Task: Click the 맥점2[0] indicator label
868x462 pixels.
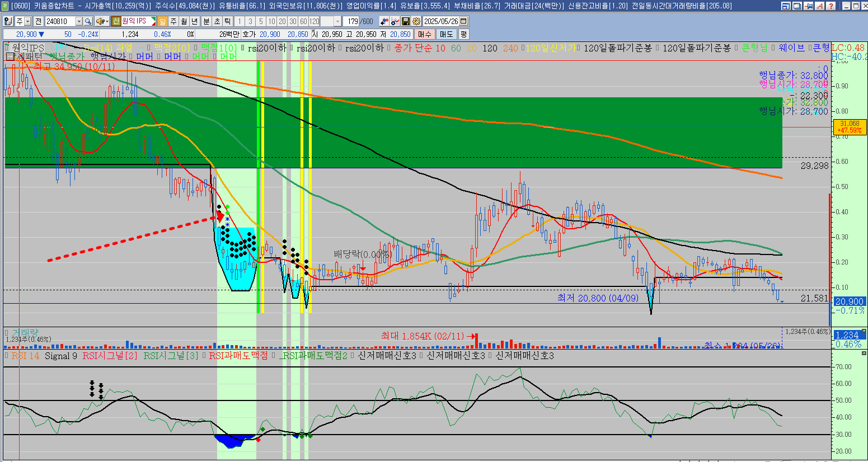Action: (x=172, y=48)
